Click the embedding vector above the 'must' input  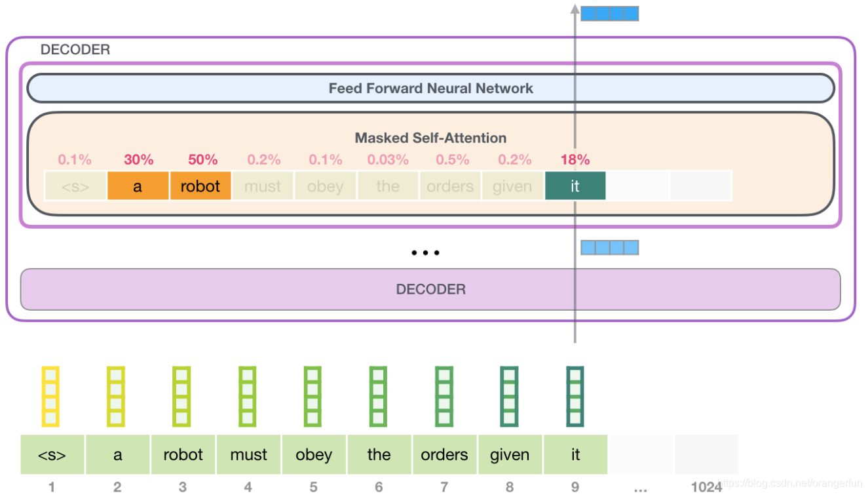point(248,397)
